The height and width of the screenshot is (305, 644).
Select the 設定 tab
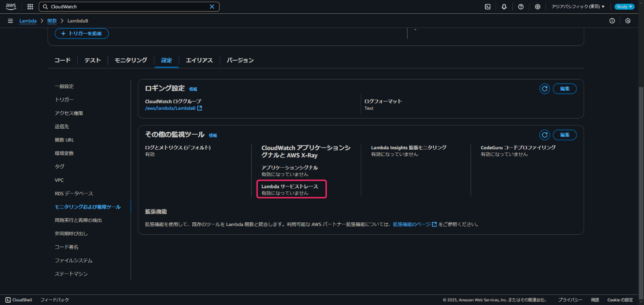(167, 60)
